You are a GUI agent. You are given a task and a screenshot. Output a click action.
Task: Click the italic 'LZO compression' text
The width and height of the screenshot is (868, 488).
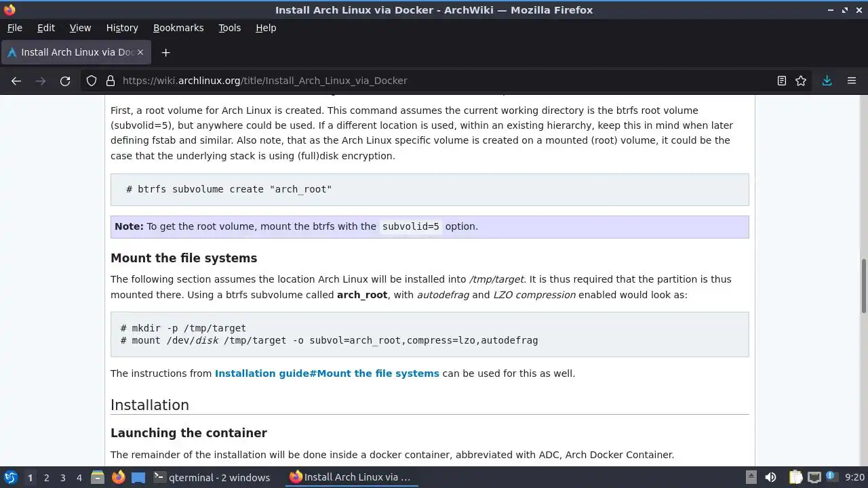(x=534, y=295)
